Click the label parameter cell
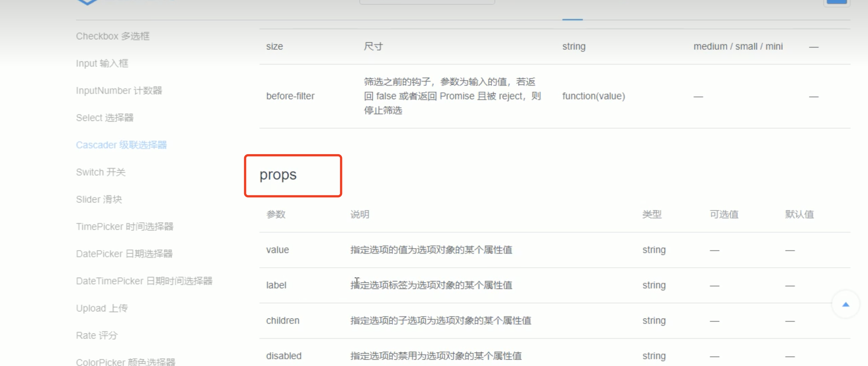The image size is (868, 366). pos(276,285)
